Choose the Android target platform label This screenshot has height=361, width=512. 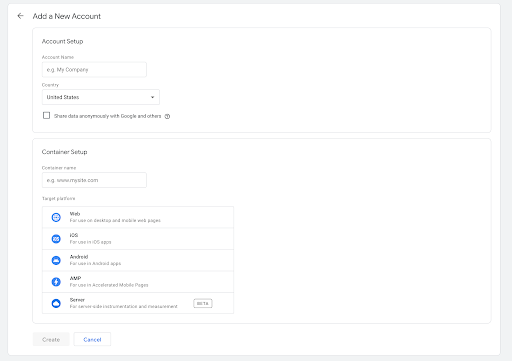tap(79, 257)
